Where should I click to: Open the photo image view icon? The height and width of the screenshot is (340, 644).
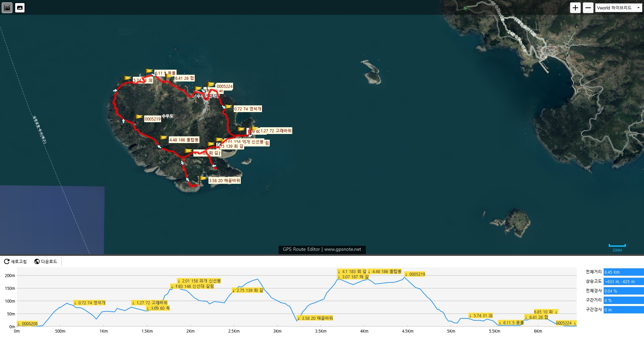click(20, 8)
